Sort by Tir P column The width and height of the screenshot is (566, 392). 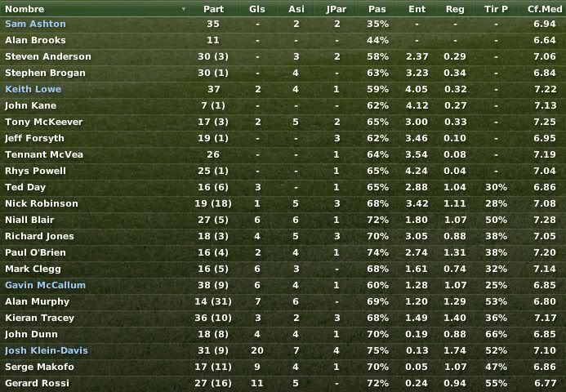pyautogui.click(x=496, y=9)
